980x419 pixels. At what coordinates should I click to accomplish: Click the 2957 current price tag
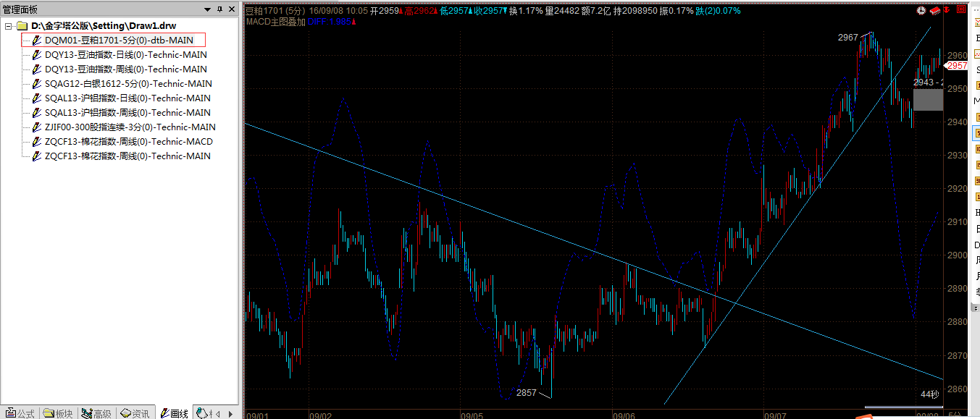[x=957, y=66]
